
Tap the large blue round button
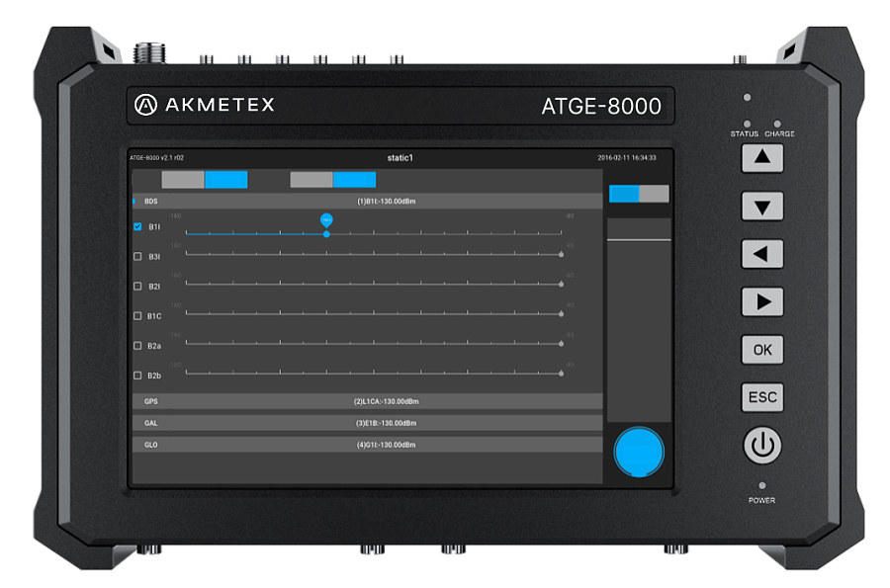639,452
